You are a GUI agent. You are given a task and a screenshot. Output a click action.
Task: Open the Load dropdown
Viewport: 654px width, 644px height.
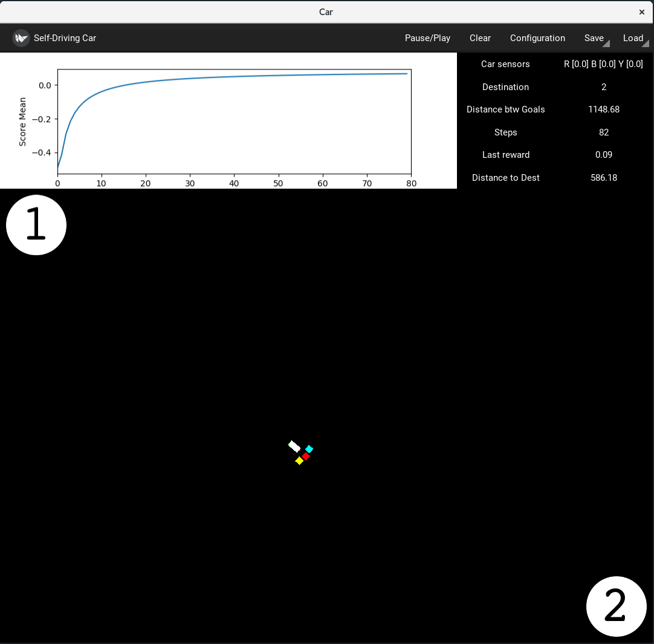tap(633, 38)
